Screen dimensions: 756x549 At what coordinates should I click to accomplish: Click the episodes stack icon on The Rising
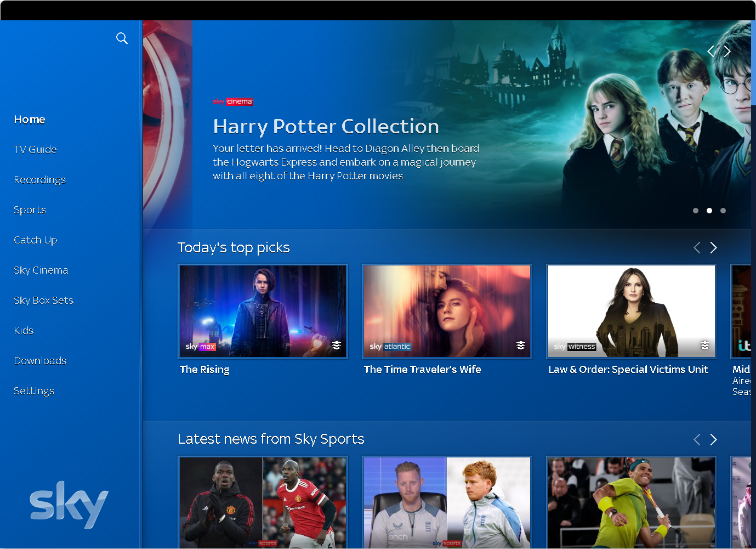coord(337,346)
